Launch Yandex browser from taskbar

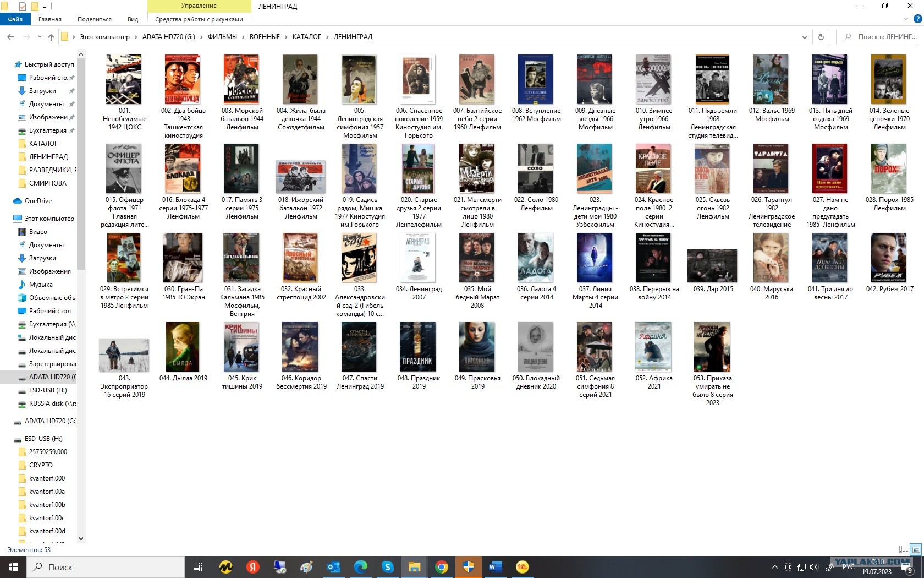(252, 567)
